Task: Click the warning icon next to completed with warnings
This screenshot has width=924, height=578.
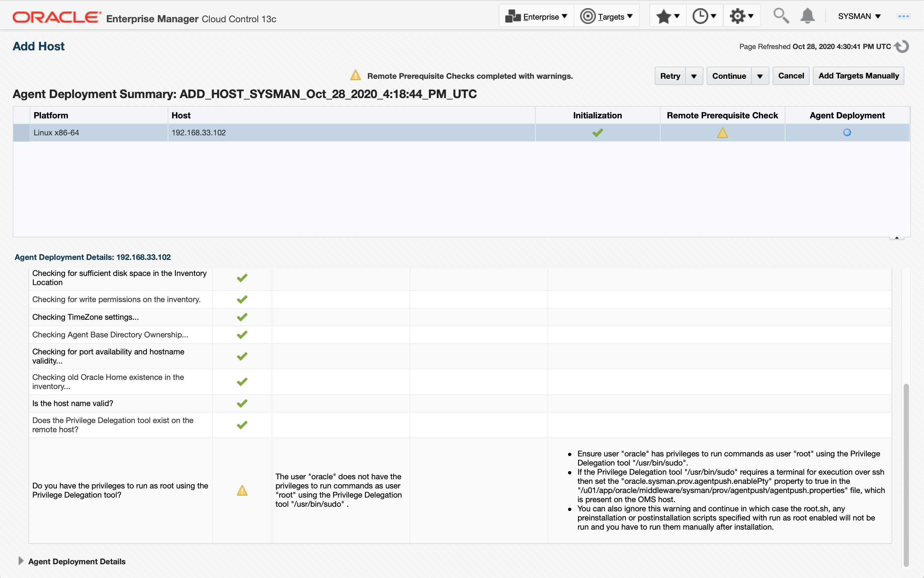Action: 355,75
